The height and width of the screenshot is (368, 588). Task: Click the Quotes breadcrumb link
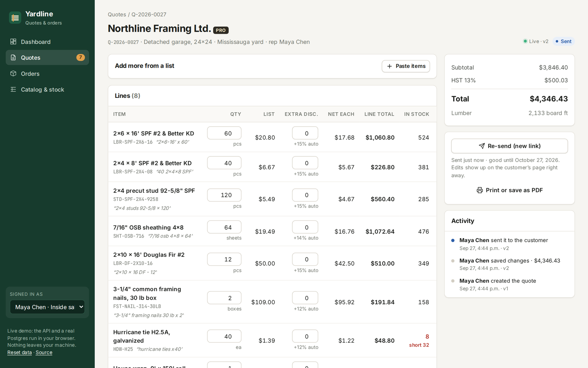coord(117,14)
